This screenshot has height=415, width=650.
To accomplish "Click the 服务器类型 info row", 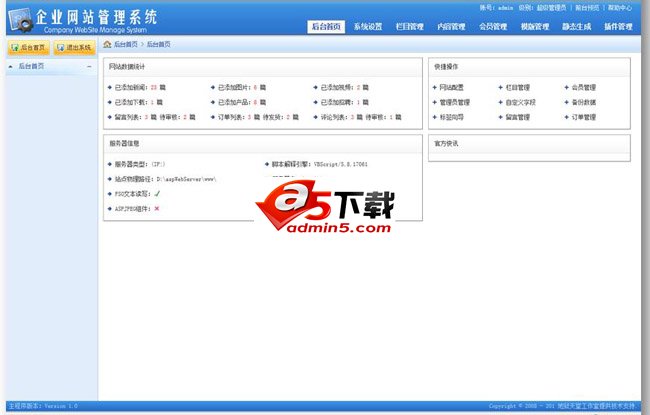I will point(140,164).
